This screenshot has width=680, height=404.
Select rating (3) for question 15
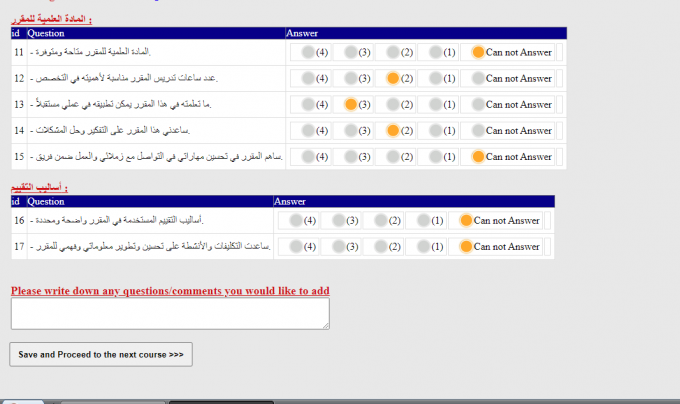350,156
